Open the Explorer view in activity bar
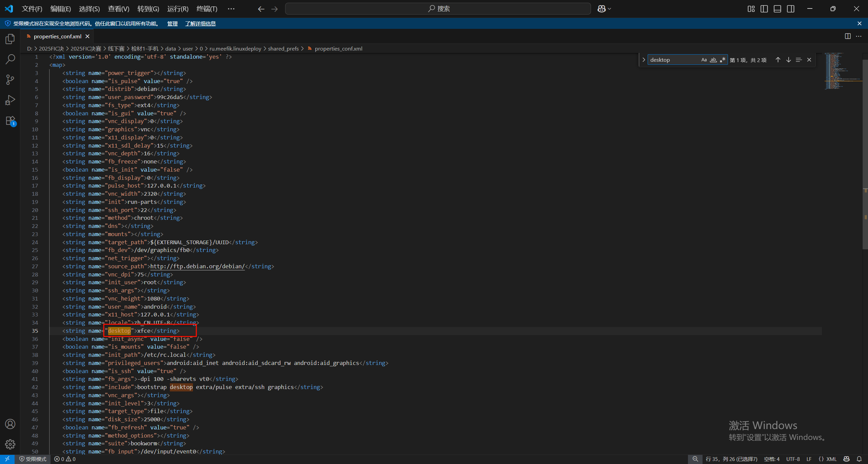The height and width of the screenshot is (464, 868). coord(10,39)
